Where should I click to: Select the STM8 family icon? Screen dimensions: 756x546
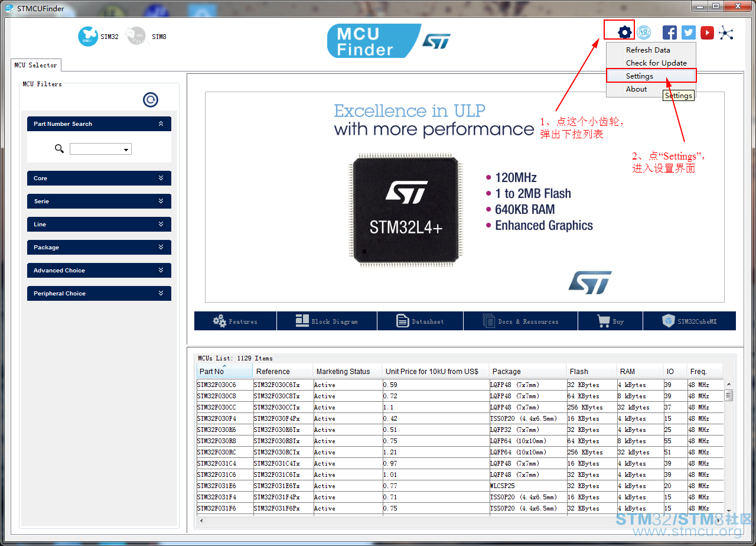click(x=137, y=36)
